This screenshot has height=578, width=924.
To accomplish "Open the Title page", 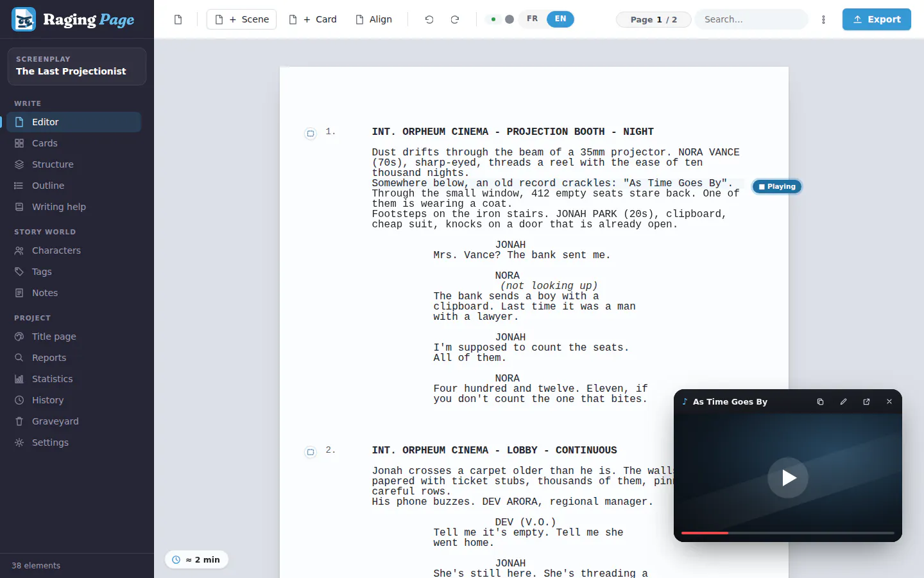I will 74,337.
